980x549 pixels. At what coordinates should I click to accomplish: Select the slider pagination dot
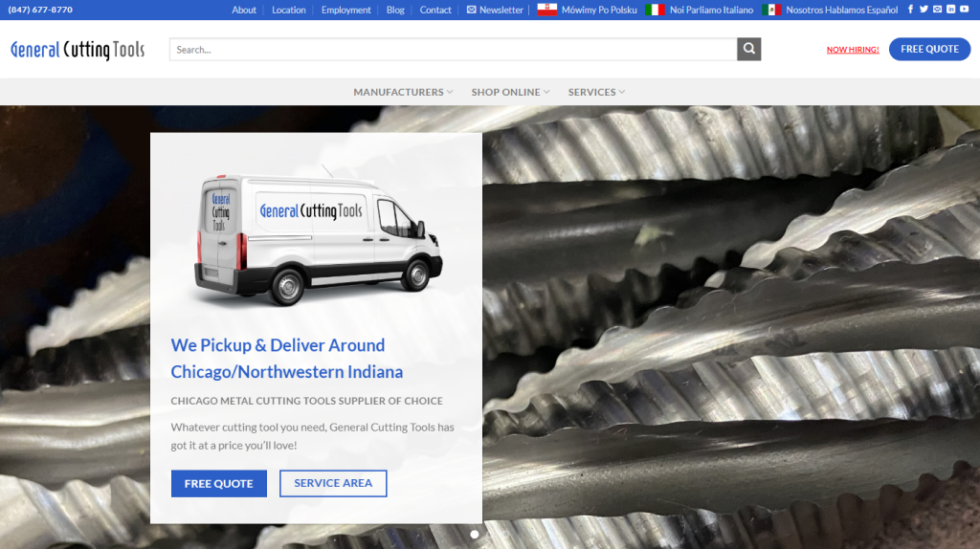click(475, 534)
